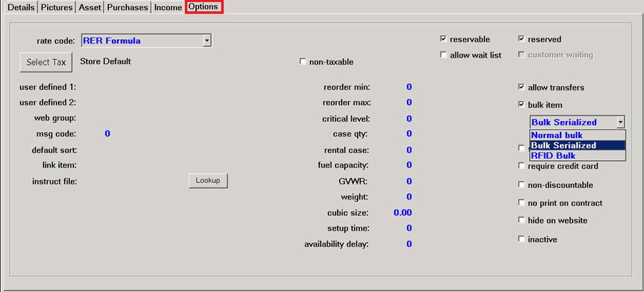Check the non-discountable option
This screenshot has height=292, width=644.
tap(521, 184)
